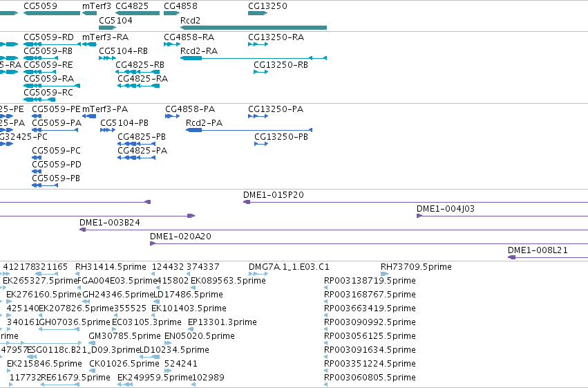Screen dimensions: 588x388
Task: Click the CG13250-PA protein label
Action: coord(276,109)
